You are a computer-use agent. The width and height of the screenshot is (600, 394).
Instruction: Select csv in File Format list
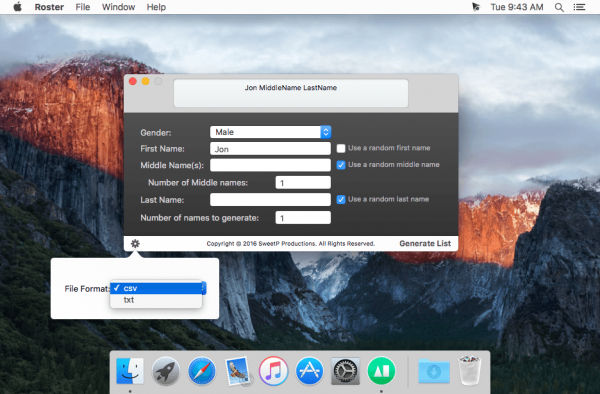[x=156, y=288]
